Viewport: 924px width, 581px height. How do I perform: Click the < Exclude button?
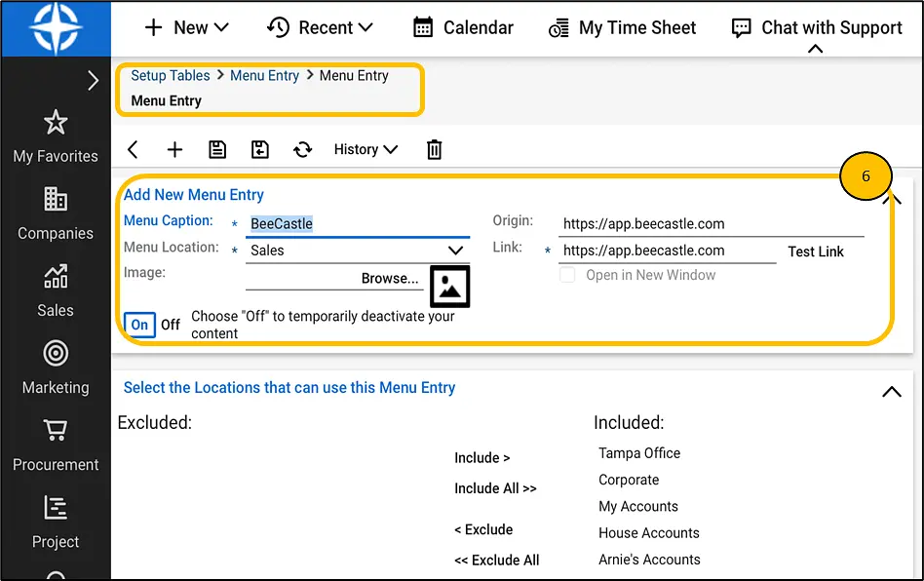483,529
